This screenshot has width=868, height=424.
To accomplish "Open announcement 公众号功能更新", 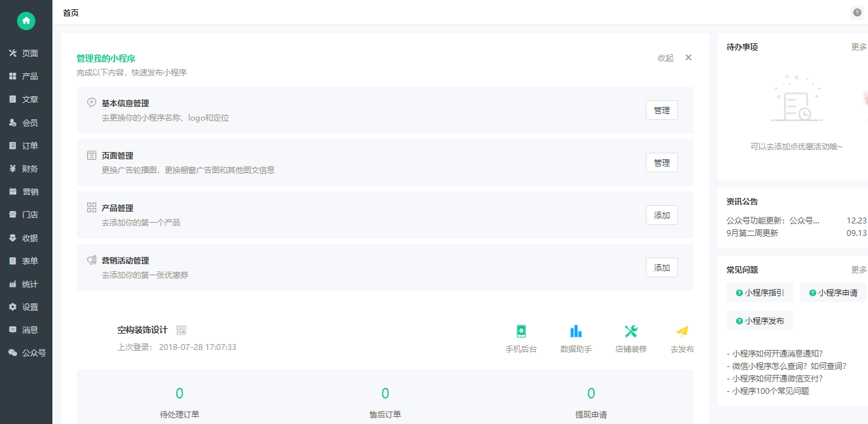I will (x=773, y=221).
